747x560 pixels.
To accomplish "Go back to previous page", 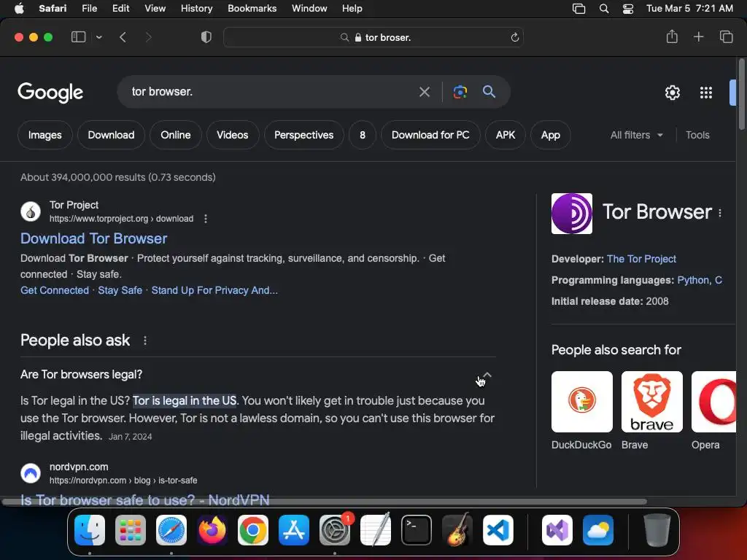I will click(123, 37).
